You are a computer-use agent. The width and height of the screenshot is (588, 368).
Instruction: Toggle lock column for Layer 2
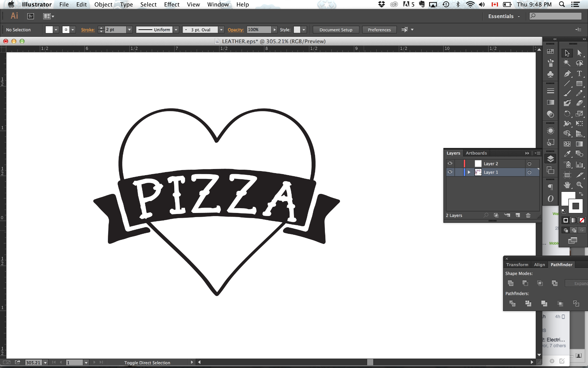click(x=458, y=164)
